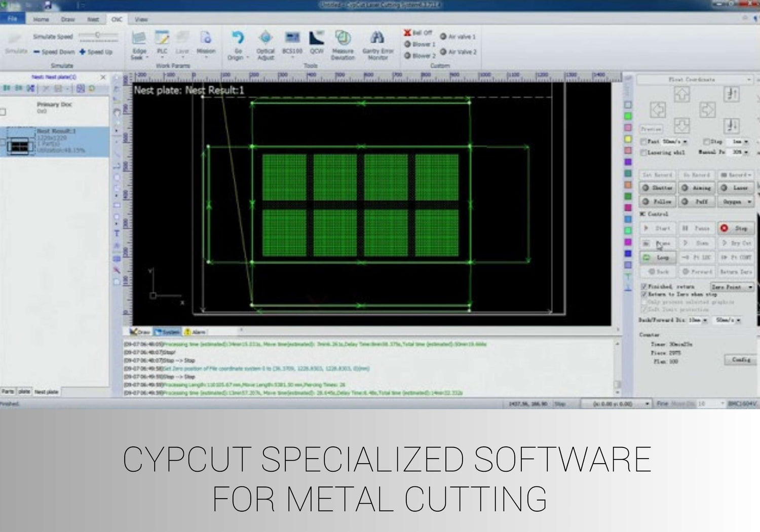760x532 pixels.
Task: Click the jog up arrow
Action: 682,94
